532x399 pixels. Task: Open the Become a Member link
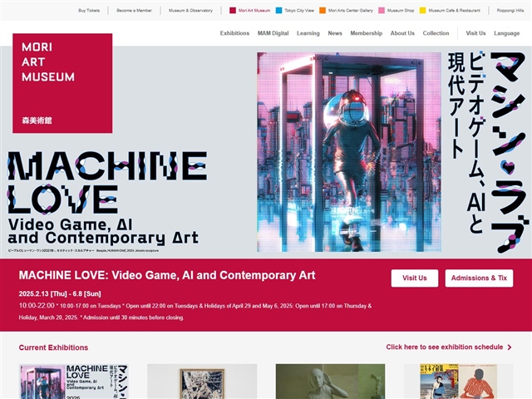point(135,11)
